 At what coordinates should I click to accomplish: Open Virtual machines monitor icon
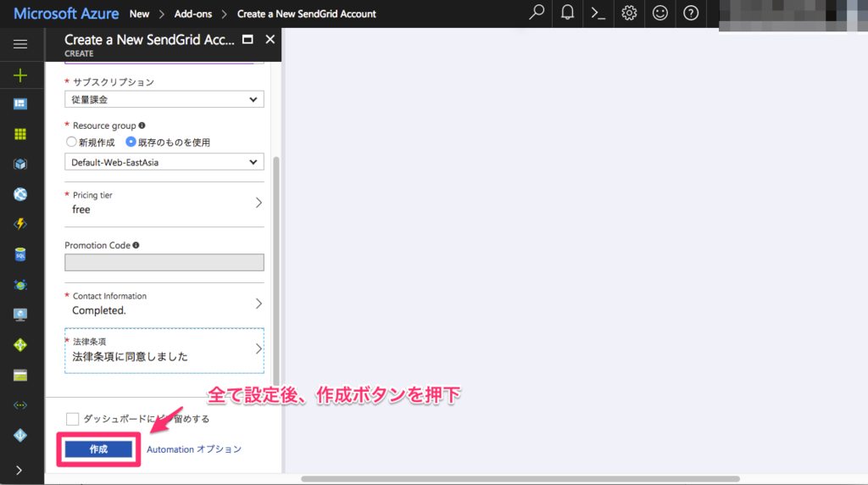tap(20, 315)
